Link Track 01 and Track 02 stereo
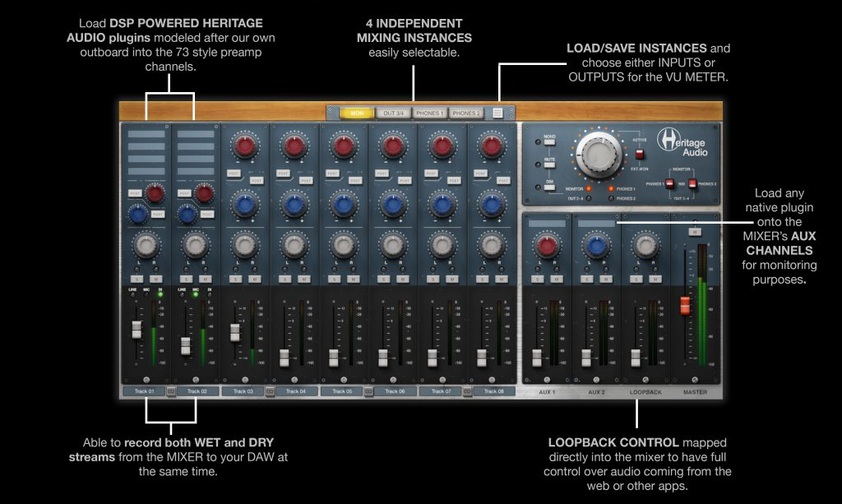Screen dimensions: 842x504 [171, 391]
